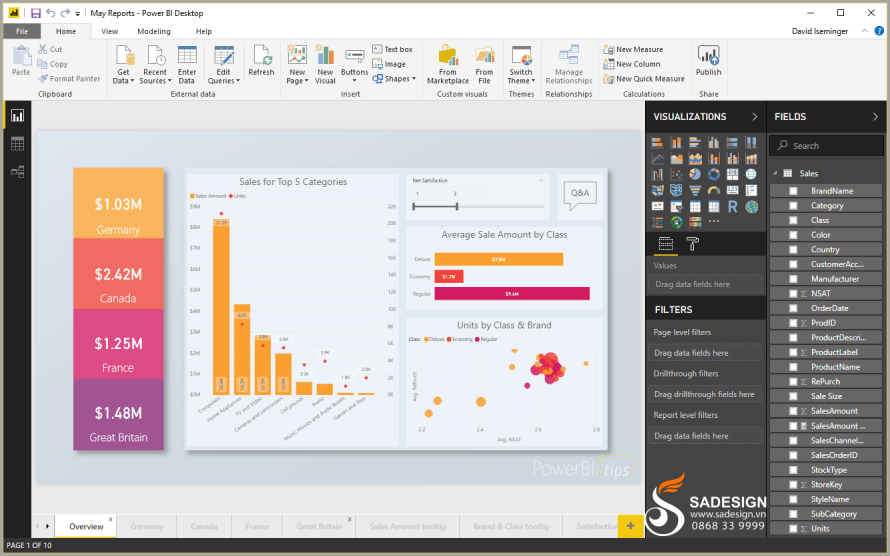Image resolution: width=890 pixels, height=556 pixels.
Task: Add a new page with plus button
Action: [631, 526]
